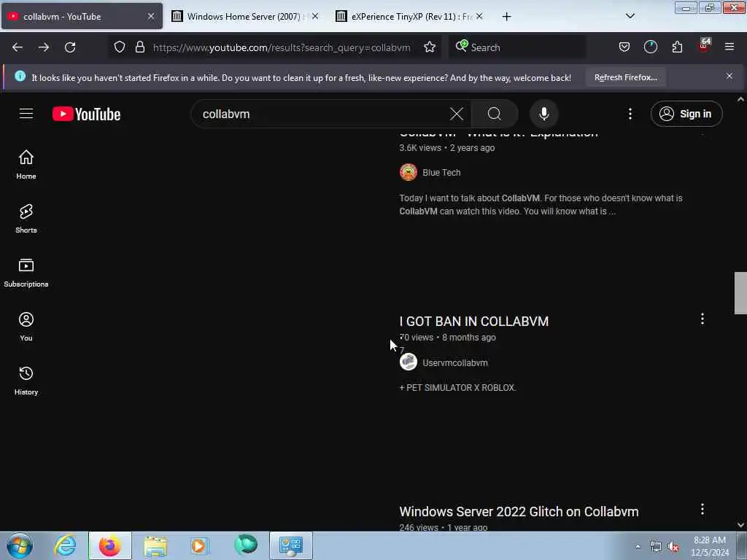
Task: Open You section in sidebar
Action: (26, 327)
